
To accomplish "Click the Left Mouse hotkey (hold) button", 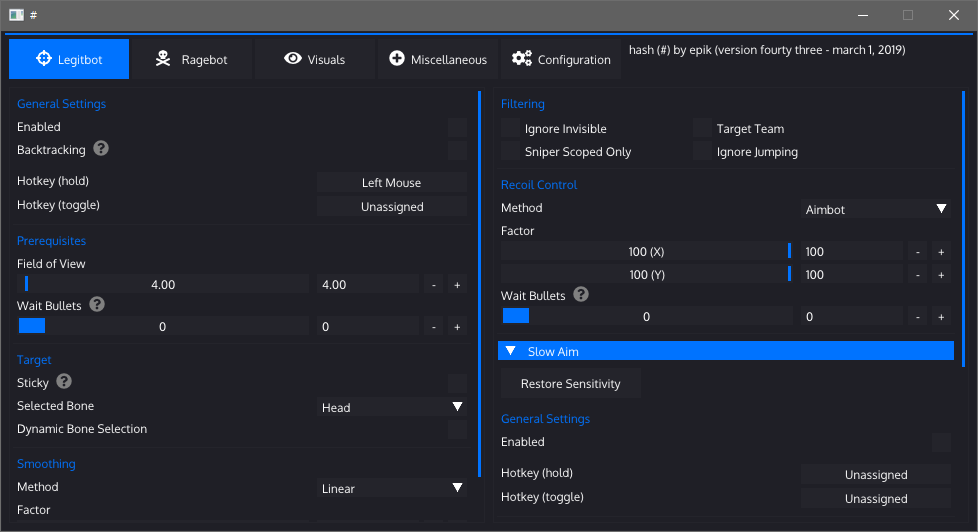I will (391, 183).
